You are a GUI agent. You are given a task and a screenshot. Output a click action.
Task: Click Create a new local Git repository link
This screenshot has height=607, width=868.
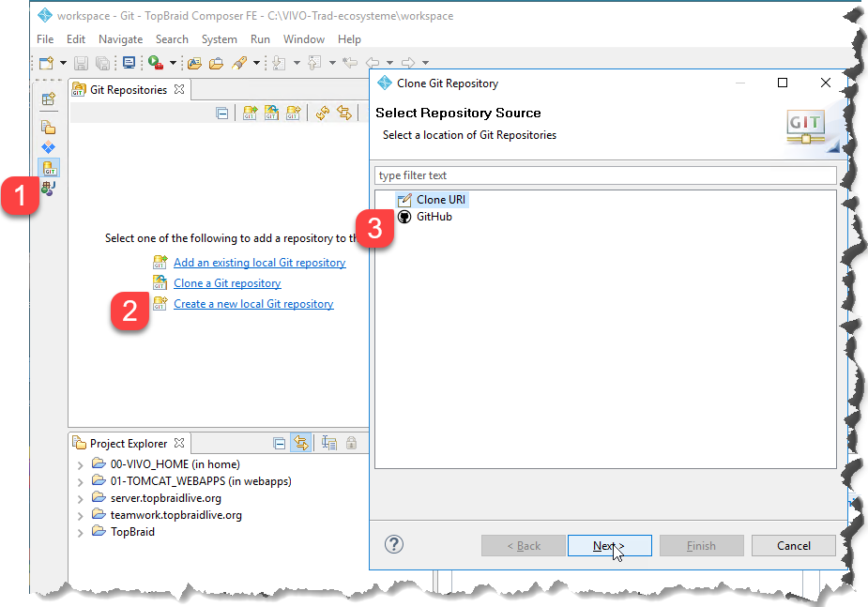(x=253, y=303)
